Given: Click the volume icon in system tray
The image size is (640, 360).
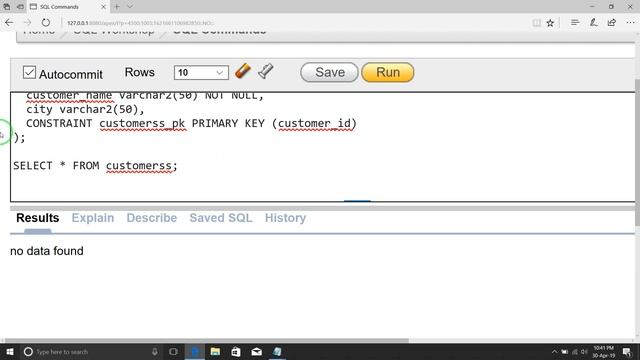Looking at the screenshot, I should click(x=584, y=351).
